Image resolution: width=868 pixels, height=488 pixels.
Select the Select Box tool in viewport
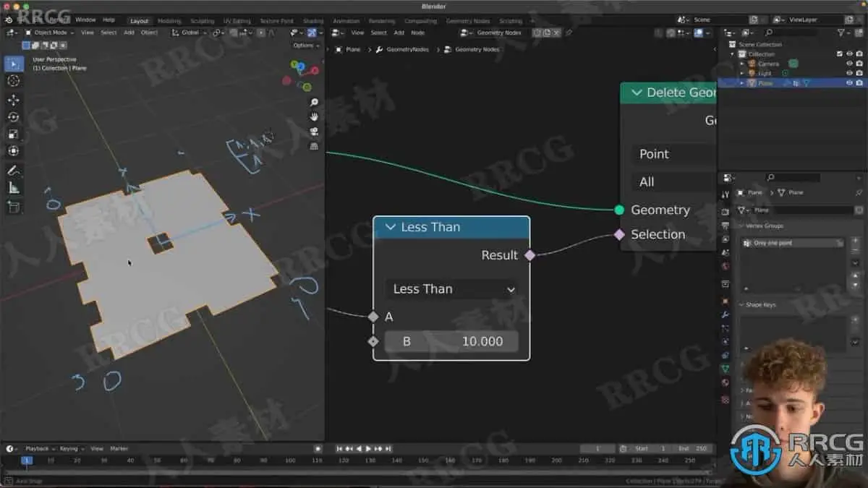14,64
